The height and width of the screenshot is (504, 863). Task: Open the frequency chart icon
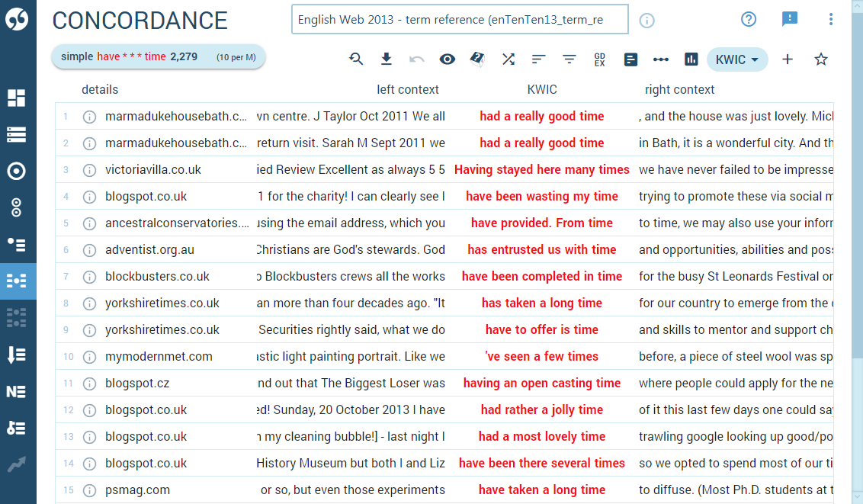tap(691, 59)
